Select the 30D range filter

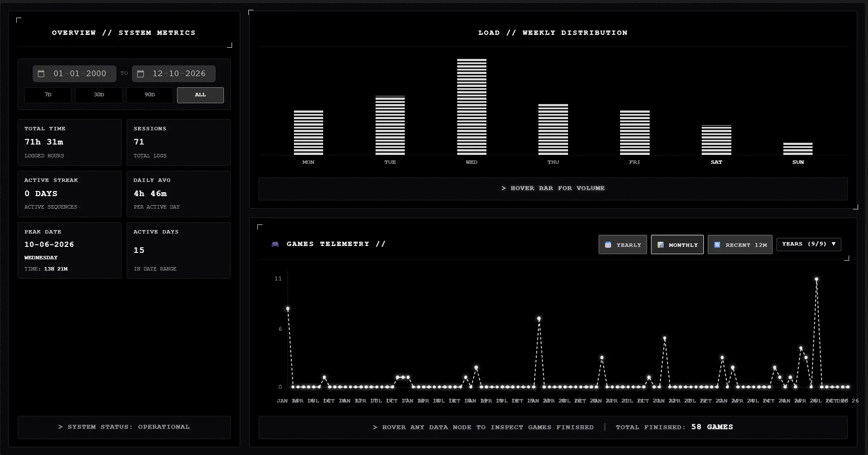click(99, 95)
